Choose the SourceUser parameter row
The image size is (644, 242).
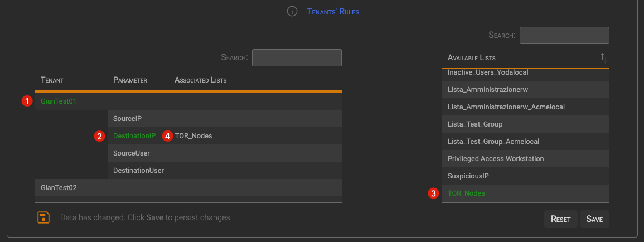(x=131, y=153)
